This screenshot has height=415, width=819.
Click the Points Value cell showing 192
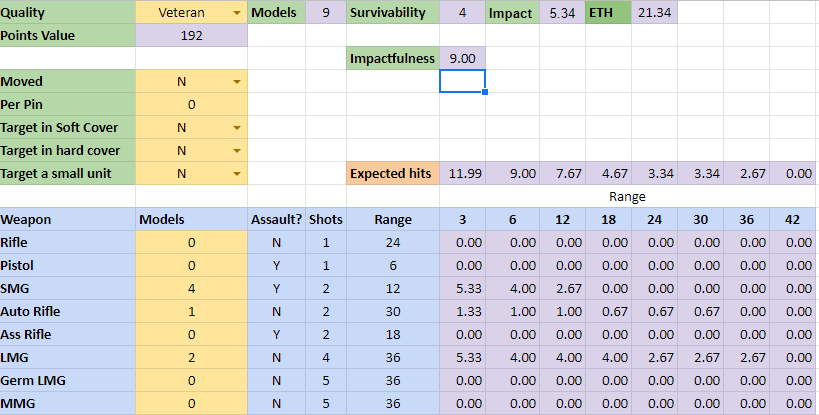(190, 36)
